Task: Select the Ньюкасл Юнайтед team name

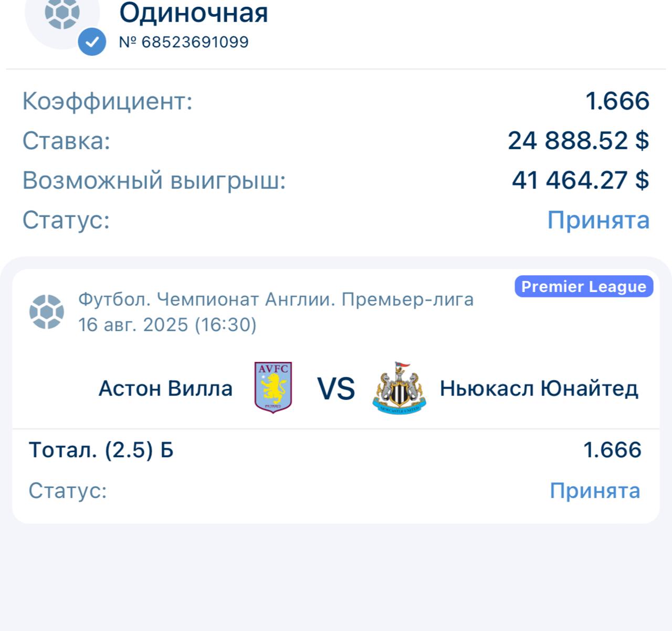Action: tap(539, 389)
